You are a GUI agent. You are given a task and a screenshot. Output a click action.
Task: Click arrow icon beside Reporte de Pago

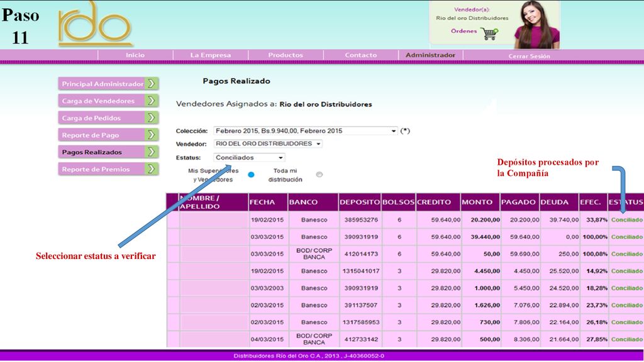(152, 135)
